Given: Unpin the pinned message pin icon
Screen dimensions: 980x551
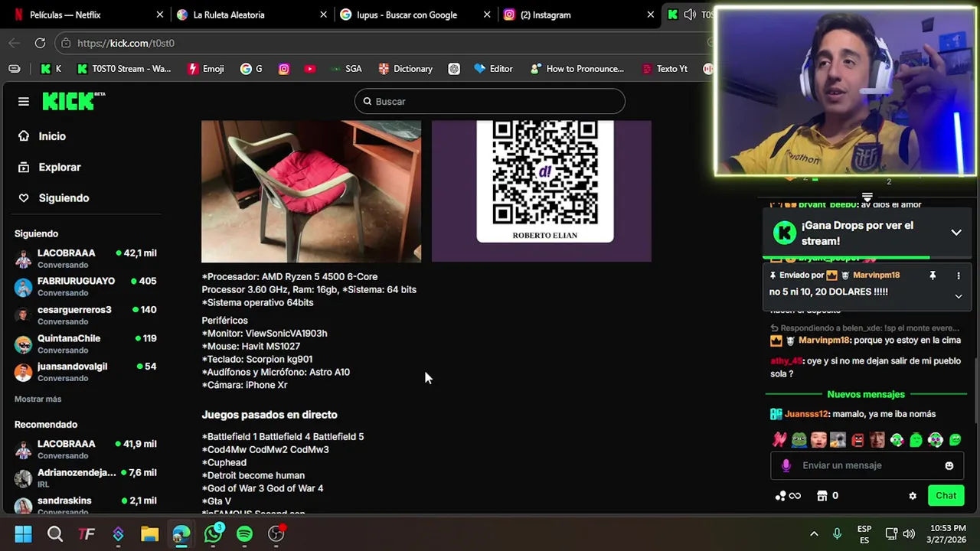Looking at the screenshot, I should (x=933, y=275).
